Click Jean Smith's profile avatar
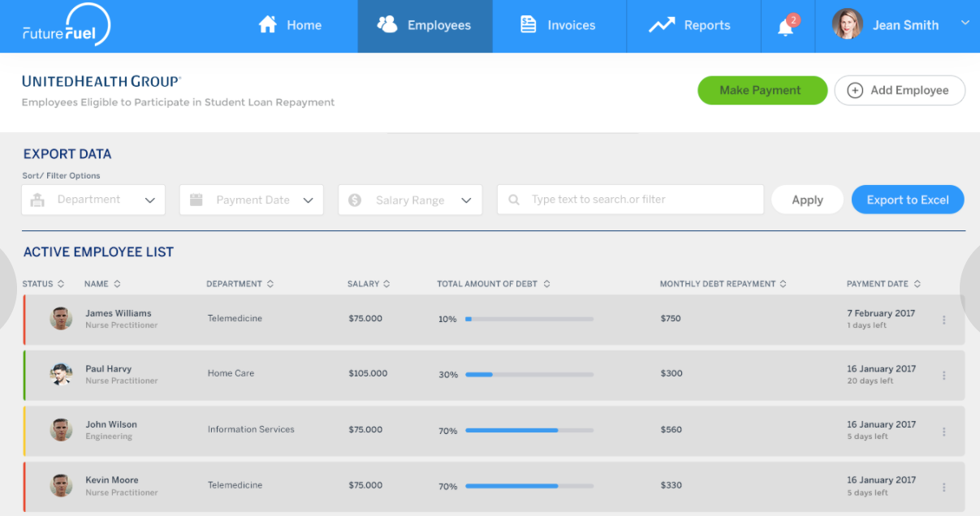Viewport: 980px width, 516px height. (848, 25)
